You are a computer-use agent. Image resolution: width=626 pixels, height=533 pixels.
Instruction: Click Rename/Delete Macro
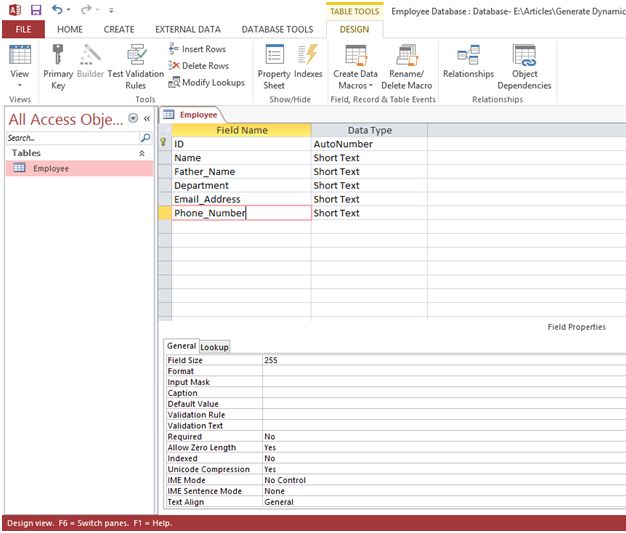[406, 67]
